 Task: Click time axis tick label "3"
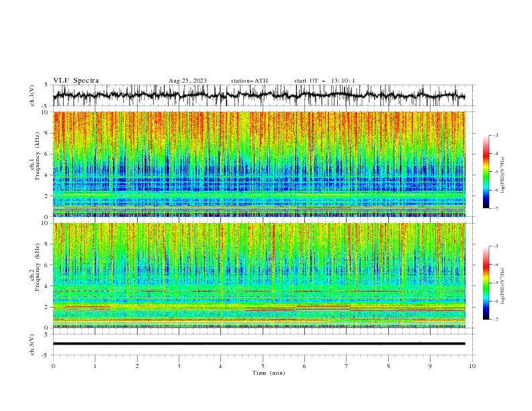(179, 366)
